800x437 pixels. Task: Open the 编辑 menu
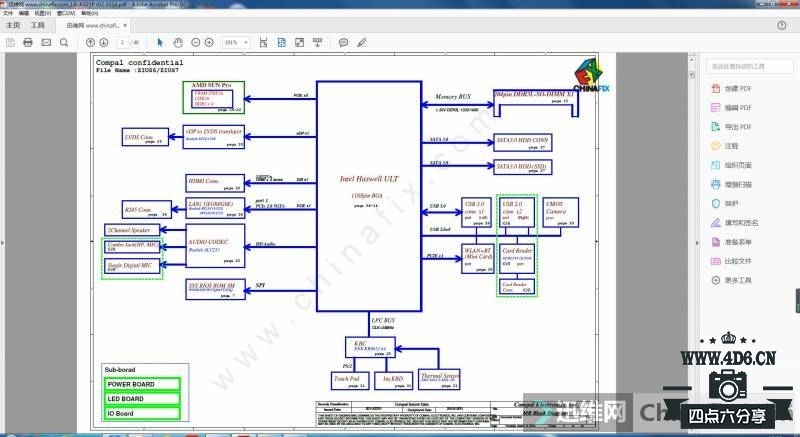(24, 13)
